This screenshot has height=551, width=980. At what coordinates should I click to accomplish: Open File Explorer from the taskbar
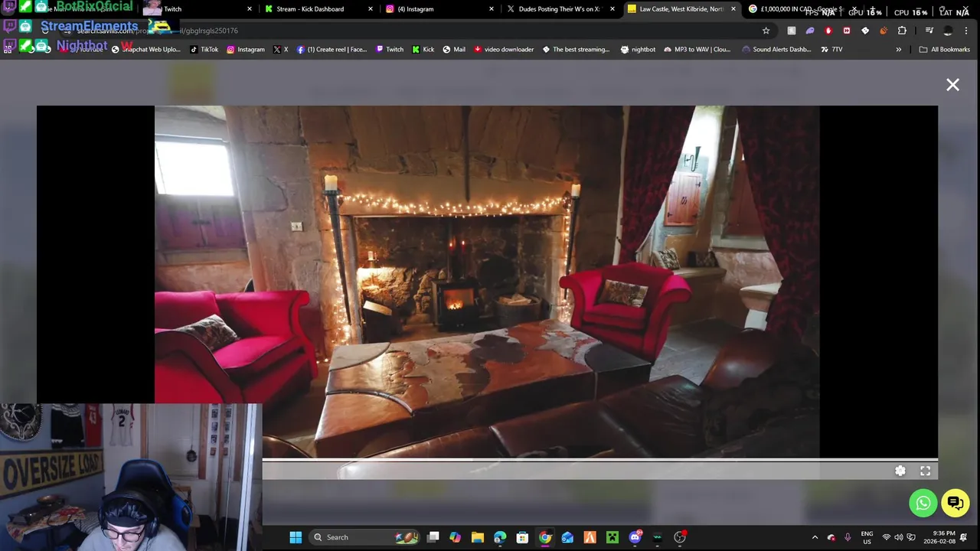click(x=478, y=537)
